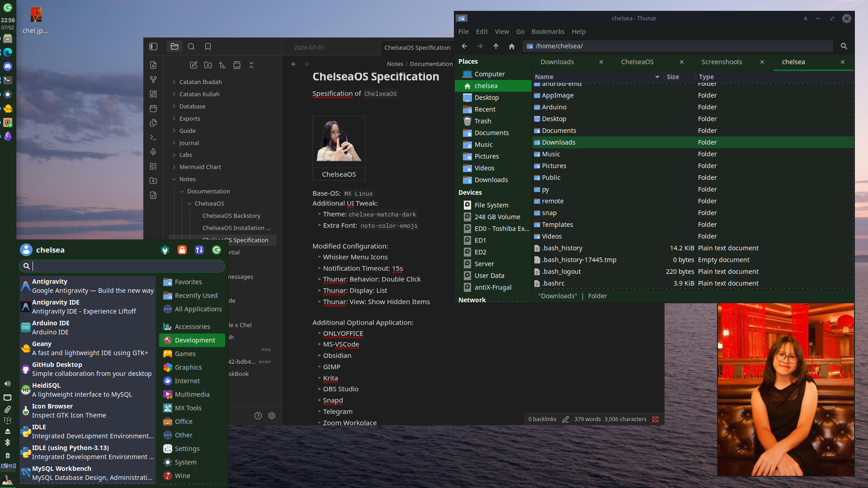
Task: Create a new folder in Obsidian explorer
Action: pyautogui.click(x=208, y=65)
